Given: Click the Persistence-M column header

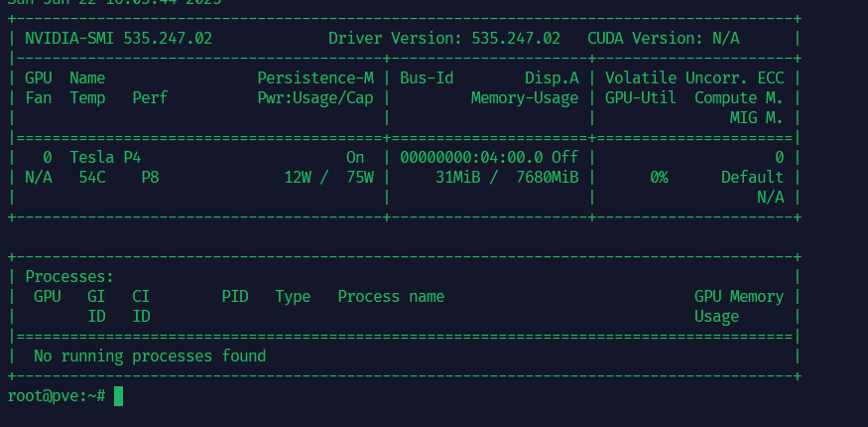Looking at the screenshot, I should [x=315, y=78].
